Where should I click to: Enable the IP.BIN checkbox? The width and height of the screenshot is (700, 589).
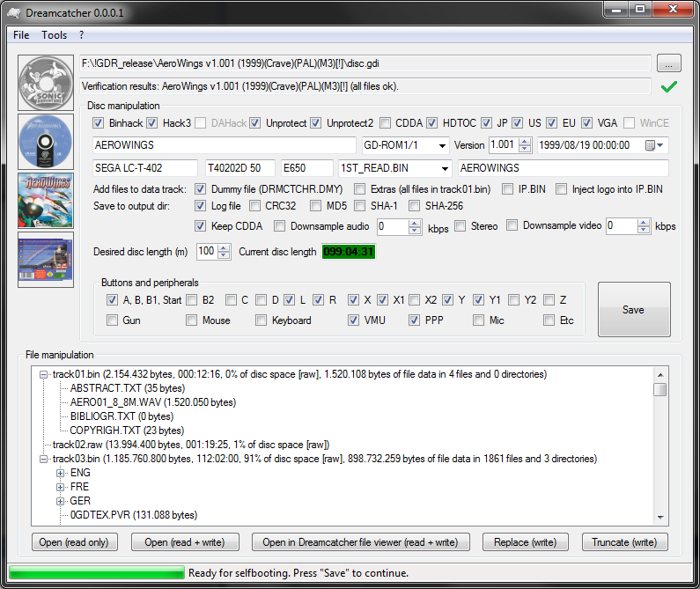click(507, 189)
